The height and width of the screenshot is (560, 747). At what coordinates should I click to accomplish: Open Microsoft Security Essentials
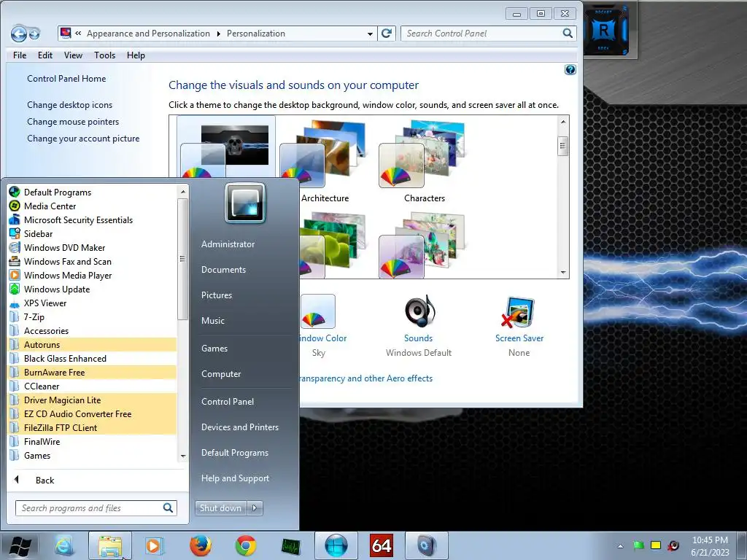coord(93,220)
